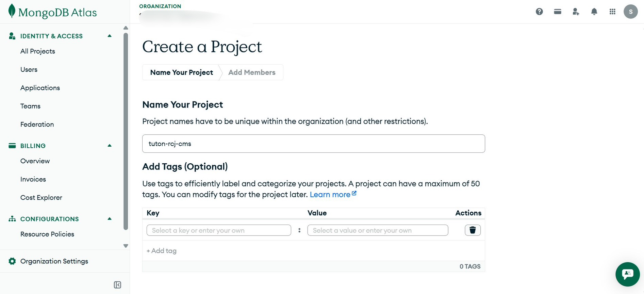Viewport: 644px width, 294px height.
Task: Open the notifications bell
Action: pos(594,12)
